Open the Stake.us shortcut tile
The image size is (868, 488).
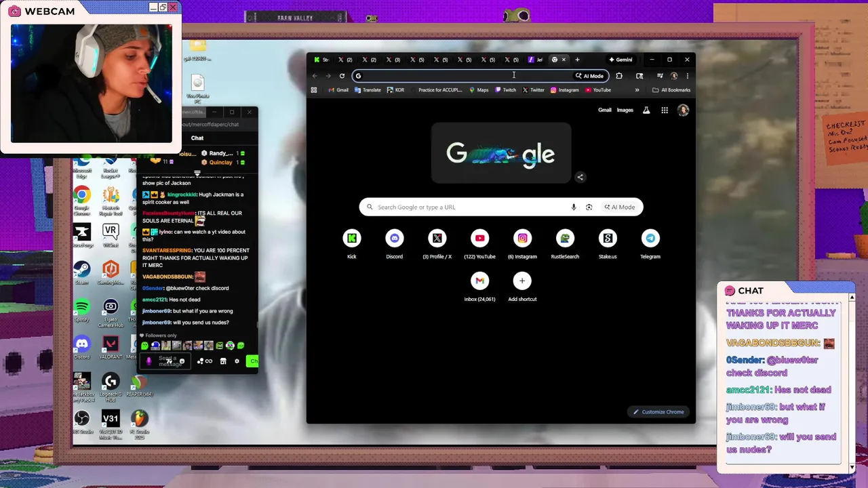pyautogui.click(x=608, y=244)
